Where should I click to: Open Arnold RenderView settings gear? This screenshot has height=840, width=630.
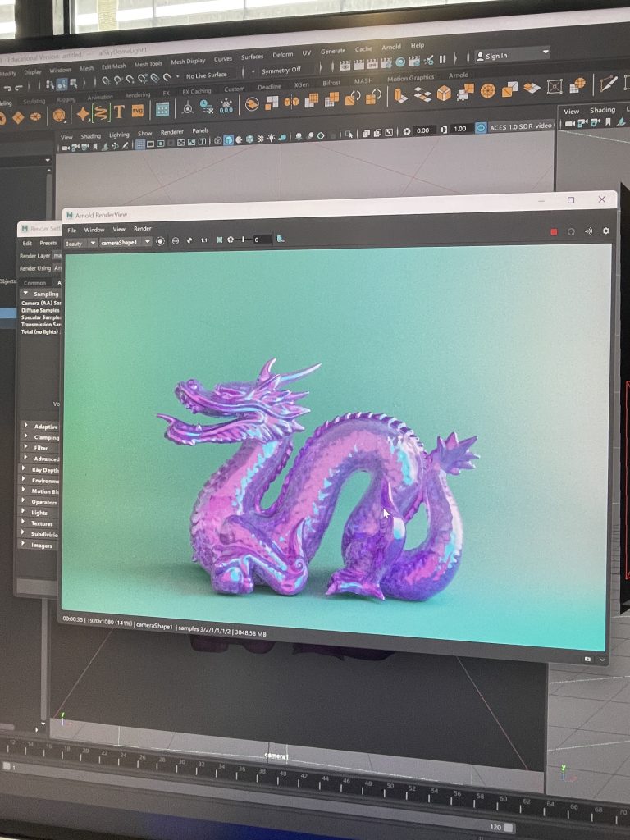(606, 231)
